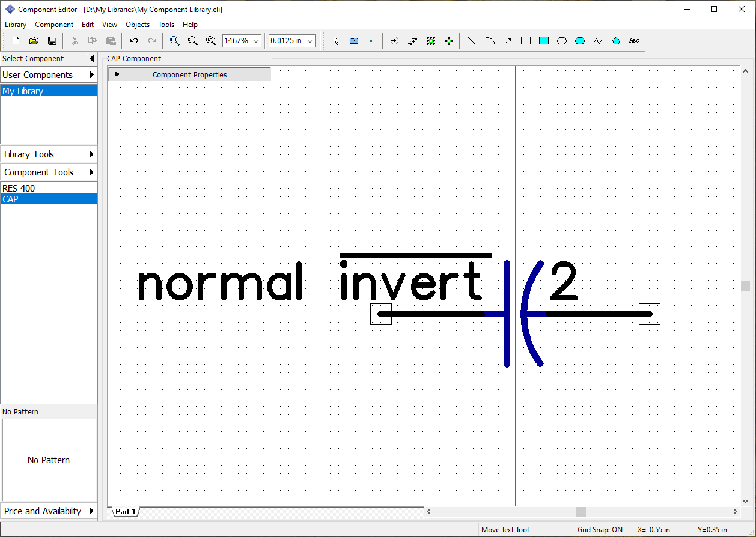Viewport: 756px width, 537px height.
Task: Expand the User Components panel
Action: coord(91,75)
